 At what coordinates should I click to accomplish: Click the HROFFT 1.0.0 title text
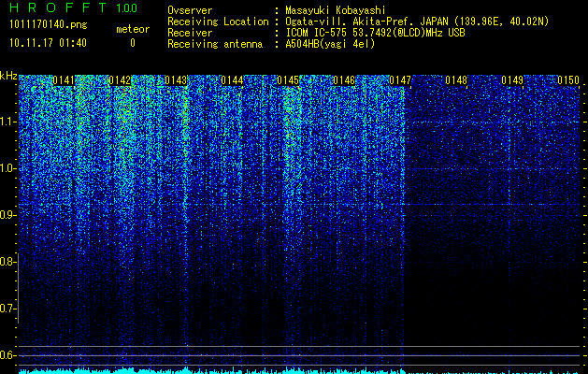click(x=73, y=7)
